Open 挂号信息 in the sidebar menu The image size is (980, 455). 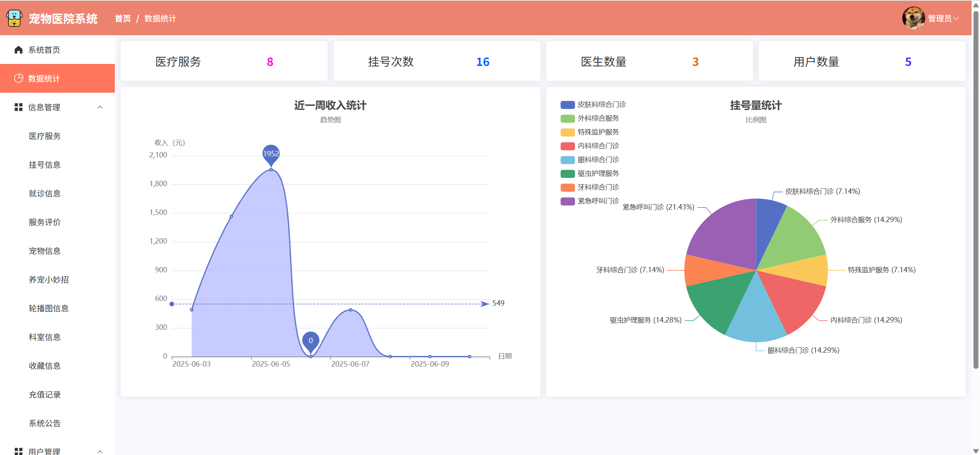click(45, 165)
